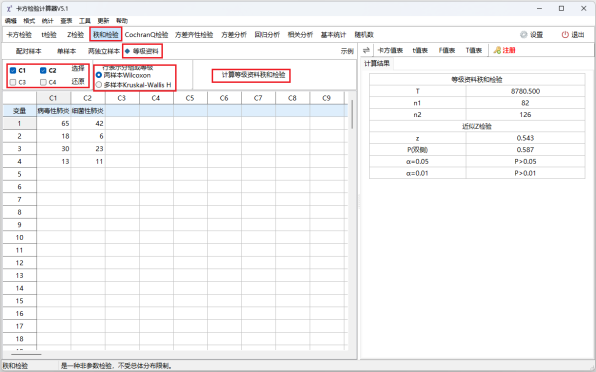Uncheck the C2 column checkbox
Viewport: 596px width, 372px height.
pos(43,70)
